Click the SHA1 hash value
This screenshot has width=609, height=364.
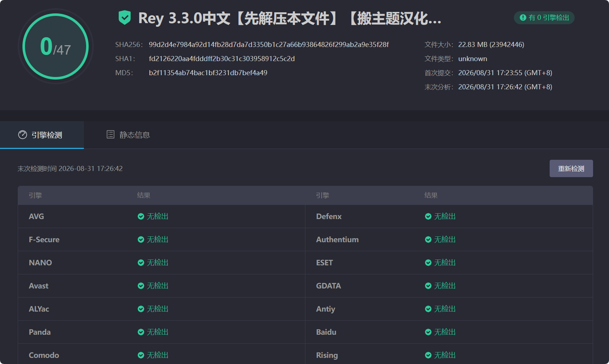click(x=222, y=59)
